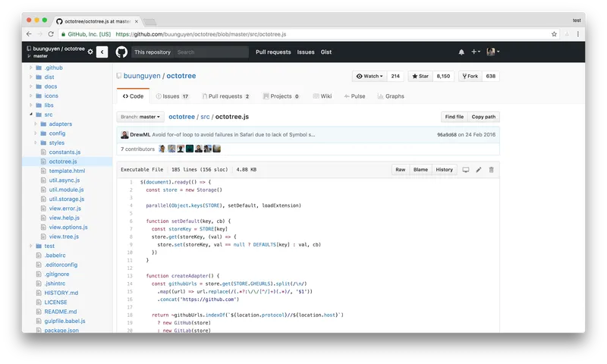607x364 pixels.
Task: Open view.error.js in the file tree
Action: [x=65, y=208]
